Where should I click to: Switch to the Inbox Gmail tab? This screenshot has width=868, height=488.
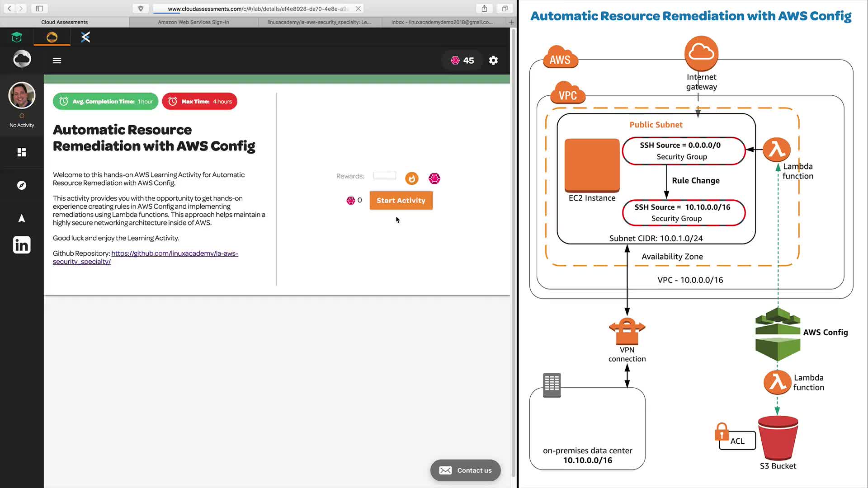coord(442,22)
